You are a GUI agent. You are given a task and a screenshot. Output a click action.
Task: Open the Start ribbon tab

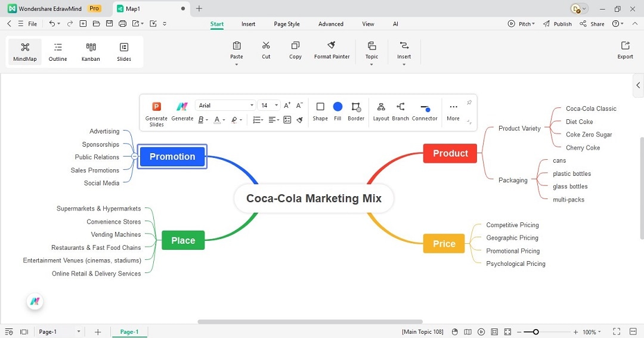coord(217,24)
